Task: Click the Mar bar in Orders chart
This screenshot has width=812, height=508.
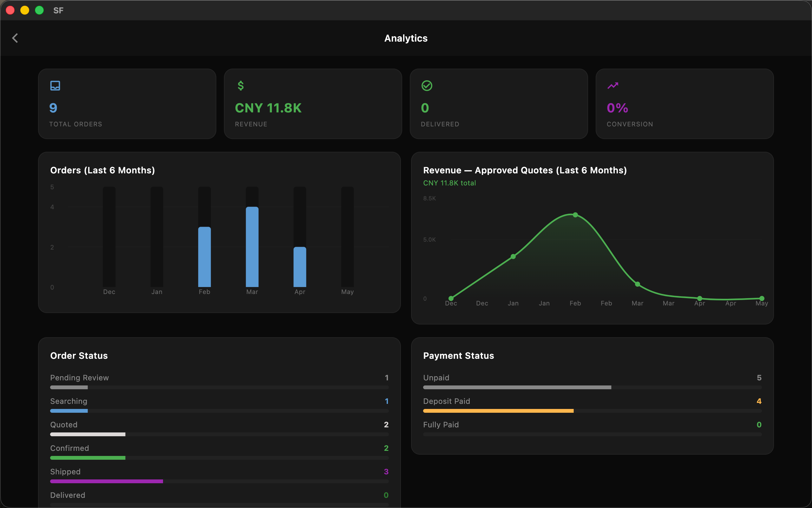Action: tap(252, 247)
